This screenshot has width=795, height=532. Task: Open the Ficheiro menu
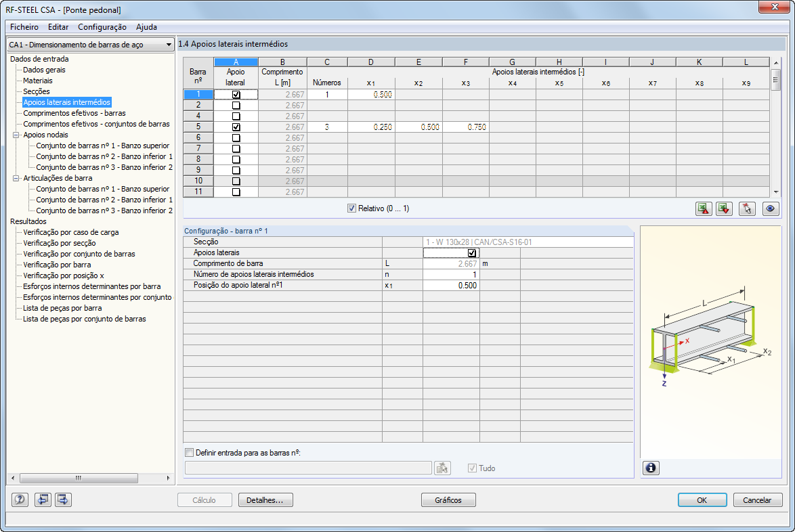click(x=24, y=27)
